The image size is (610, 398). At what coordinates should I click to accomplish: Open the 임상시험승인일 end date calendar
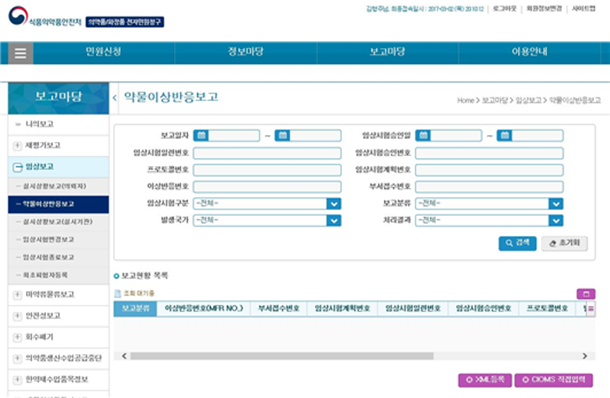point(505,135)
